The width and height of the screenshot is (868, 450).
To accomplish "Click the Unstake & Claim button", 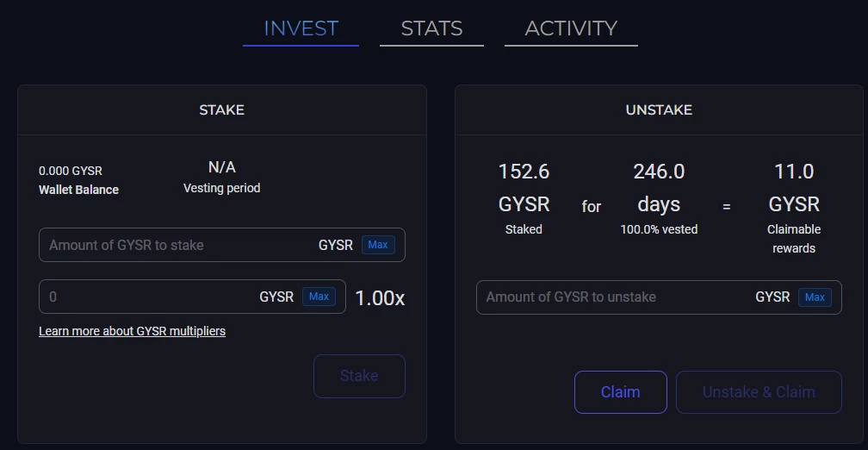I will click(x=759, y=392).
